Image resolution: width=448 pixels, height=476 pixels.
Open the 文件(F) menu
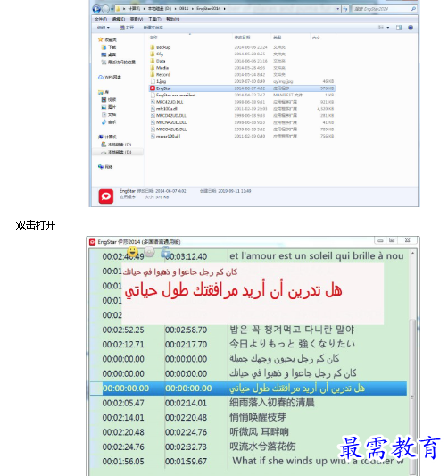pos(101,19)
